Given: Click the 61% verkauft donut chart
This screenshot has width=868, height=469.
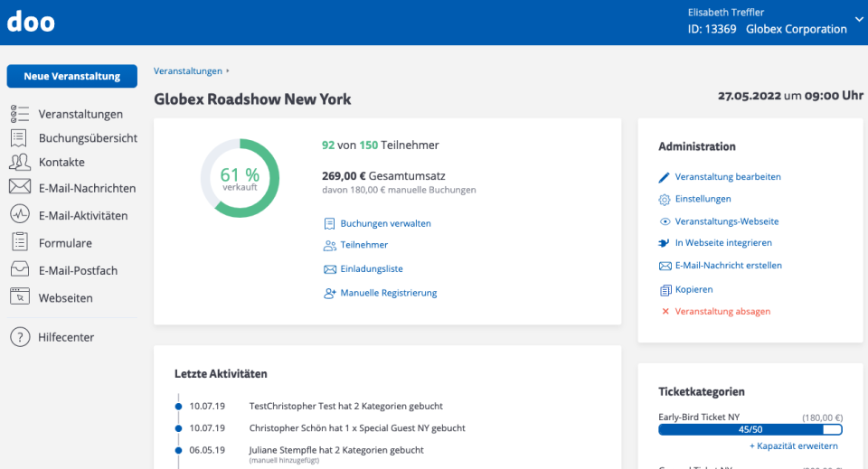Looking at the screenshot, I should (x=240, y=178).
